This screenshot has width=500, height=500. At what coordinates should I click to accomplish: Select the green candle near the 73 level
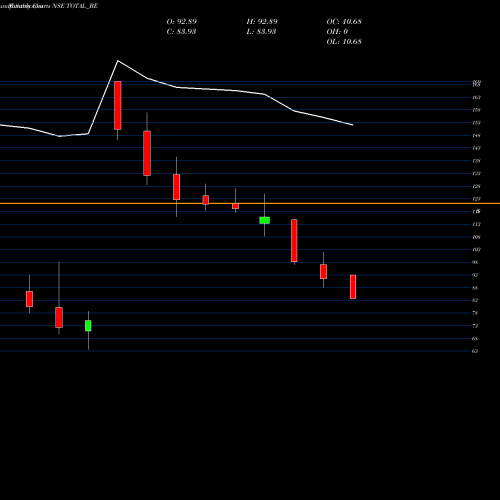pos(88,326)
